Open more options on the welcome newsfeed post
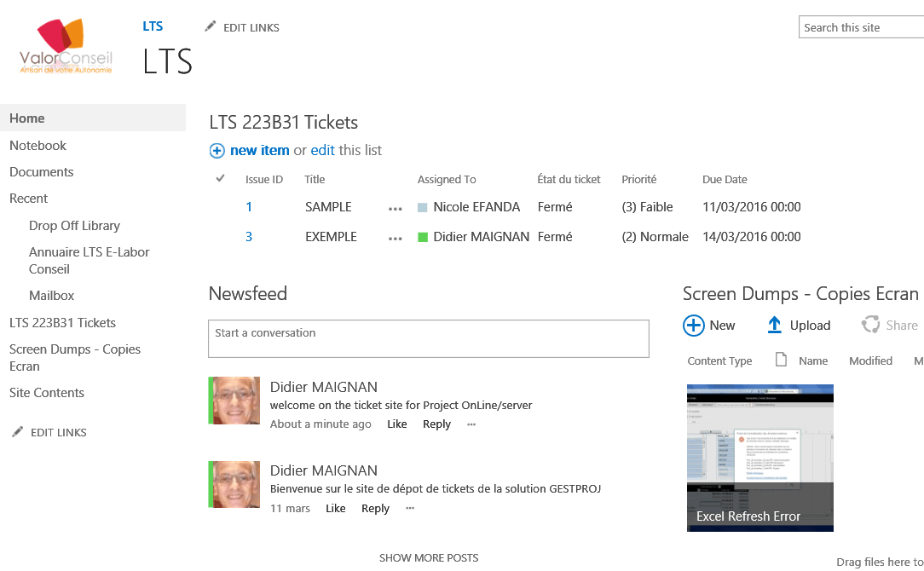The height and width of the screenshot is (571, 924). pos(471,424)
